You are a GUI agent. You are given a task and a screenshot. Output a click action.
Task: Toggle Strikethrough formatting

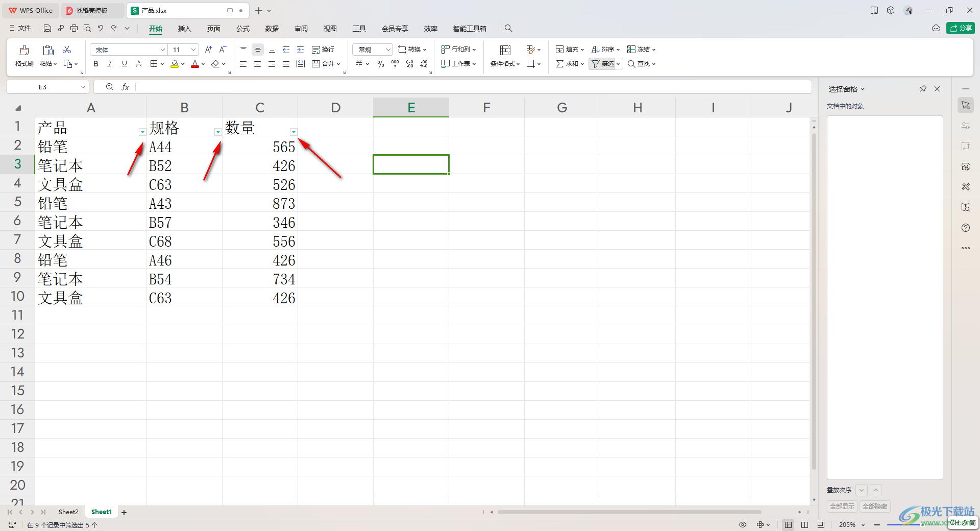[138, 64]
